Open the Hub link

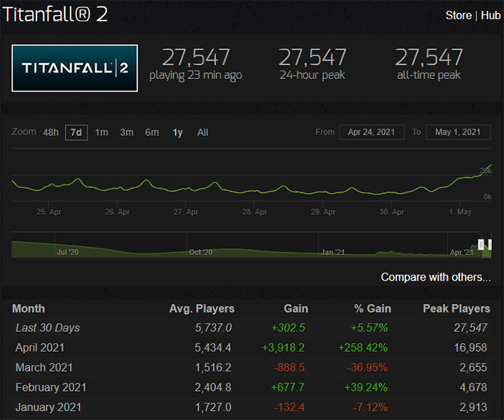[490, 16]
